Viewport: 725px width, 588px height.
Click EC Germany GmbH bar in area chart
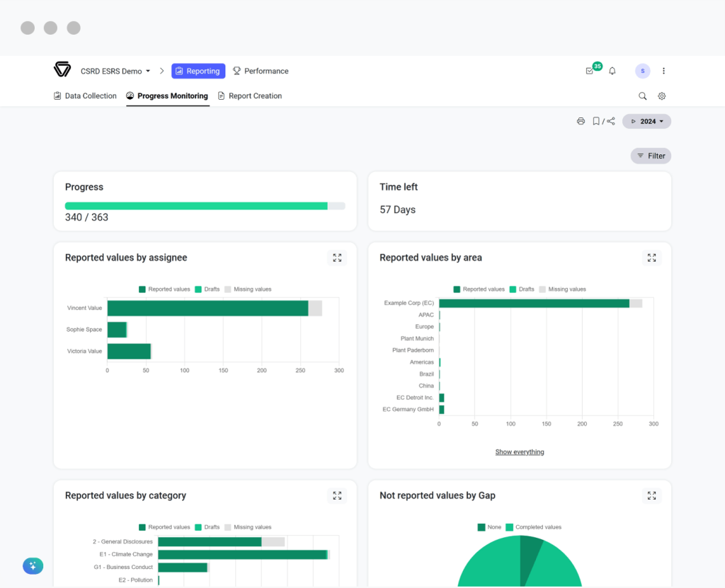[442, 410]
